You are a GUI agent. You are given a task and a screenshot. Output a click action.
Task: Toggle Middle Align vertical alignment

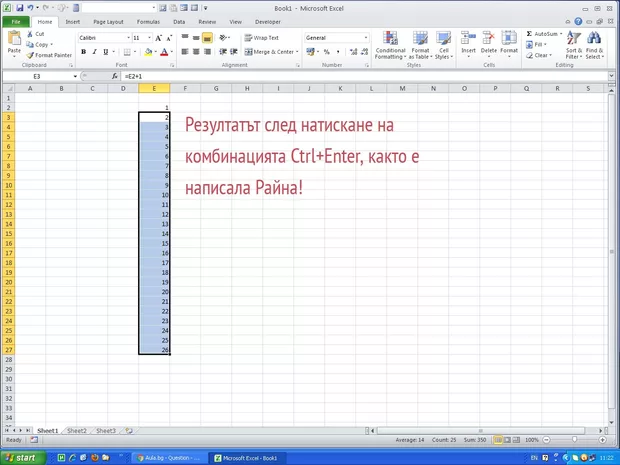196,38
